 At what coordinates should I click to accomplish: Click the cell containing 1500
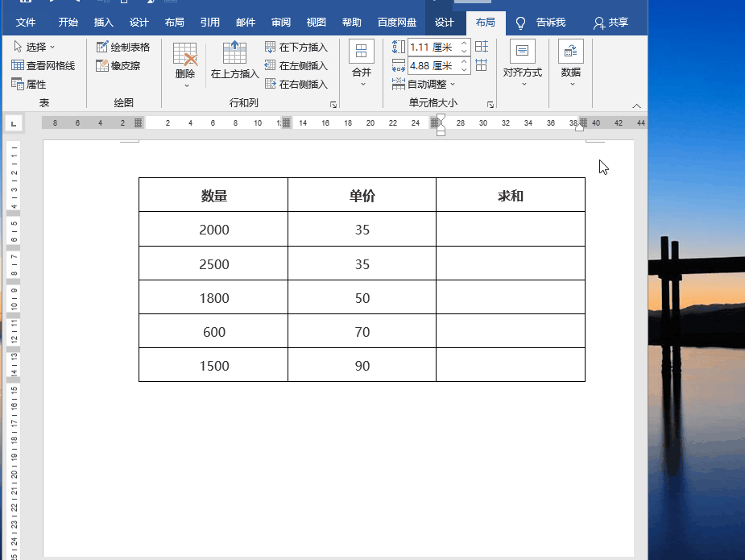[x=213, y=365]
